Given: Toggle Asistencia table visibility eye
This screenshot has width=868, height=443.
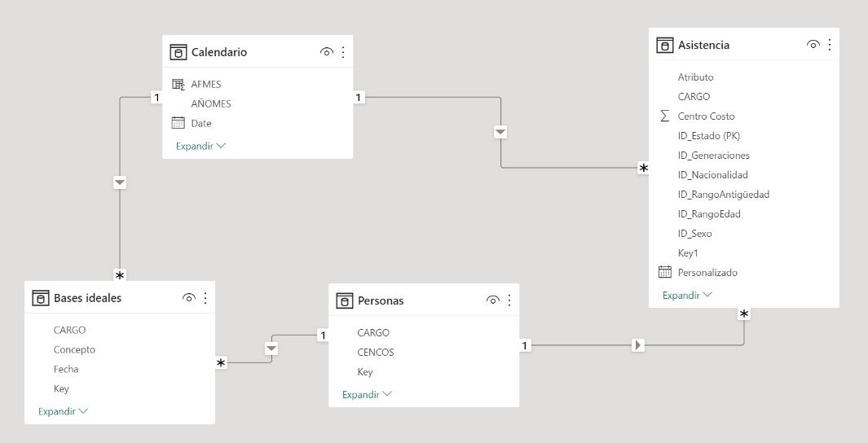Looking at the screenshot, I should 813,45.
